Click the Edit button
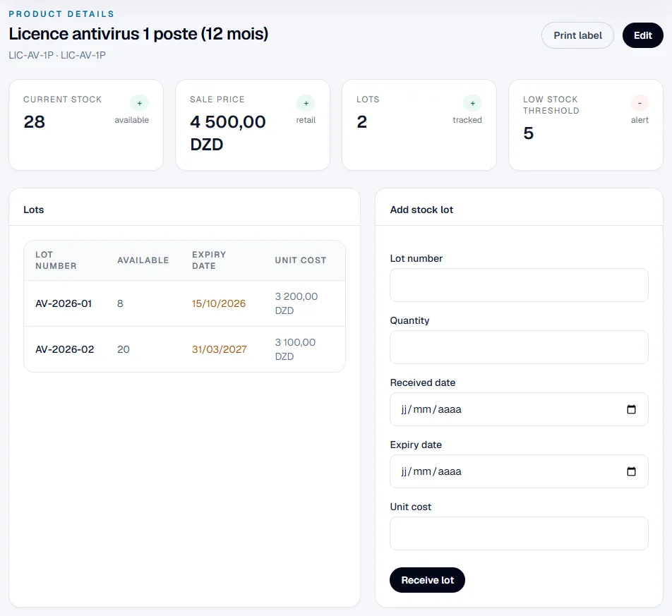 pos(643,35)
